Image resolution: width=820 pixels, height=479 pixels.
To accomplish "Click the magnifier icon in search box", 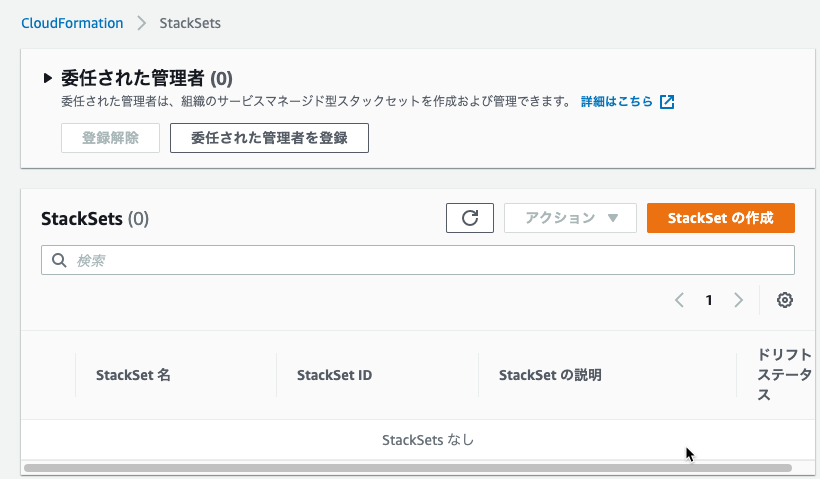I will click(x=59, y=260).
